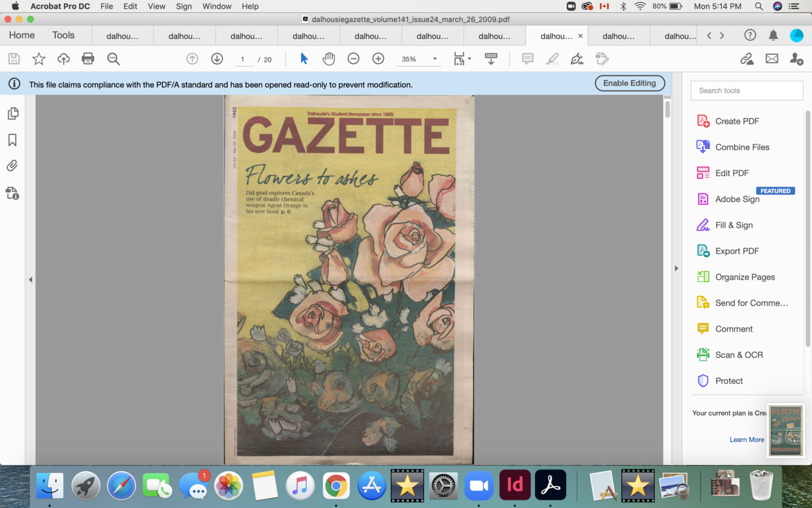
Task: Show next document tabs arrow
Action: tap(722, 35)
